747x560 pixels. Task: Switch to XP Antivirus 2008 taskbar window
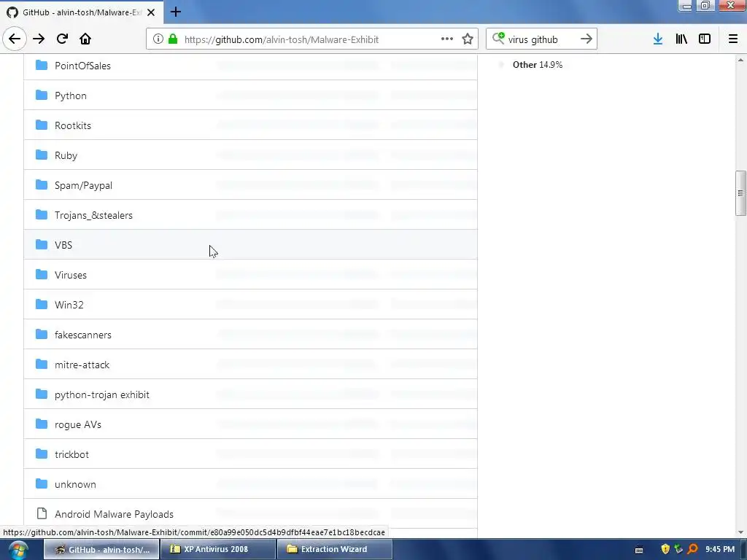(217, 550)
